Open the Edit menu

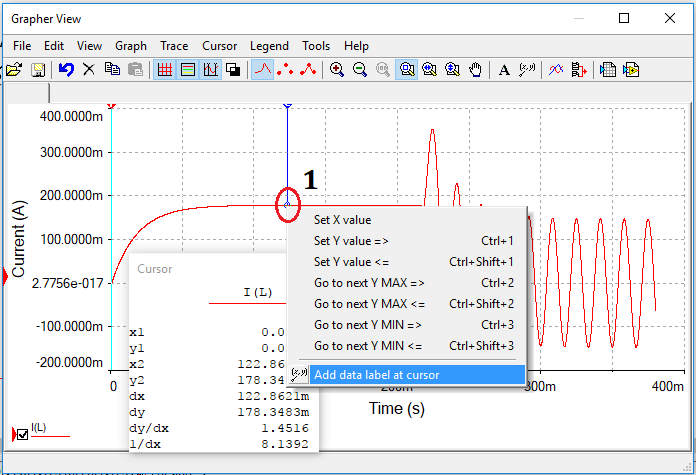click(54, 46)
